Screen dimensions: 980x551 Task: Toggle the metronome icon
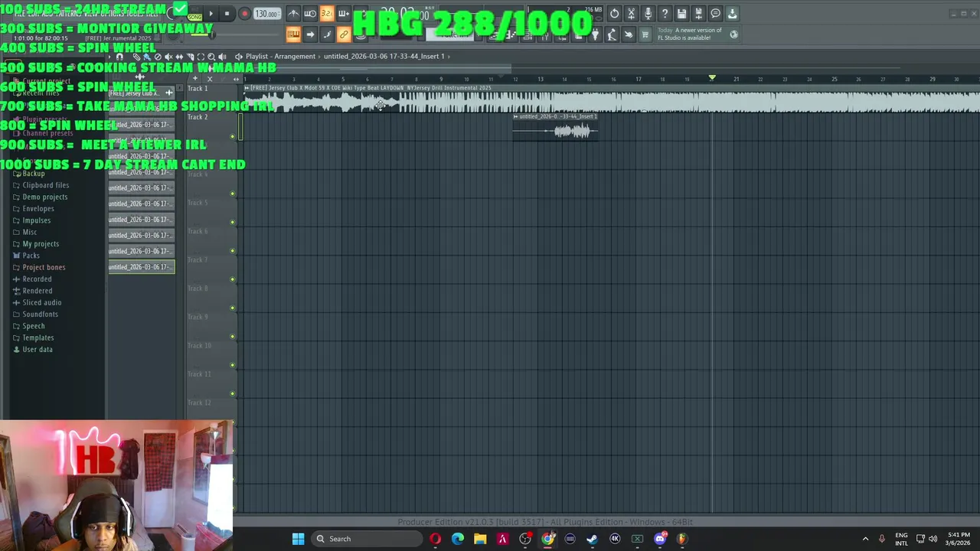pos(293,14)
